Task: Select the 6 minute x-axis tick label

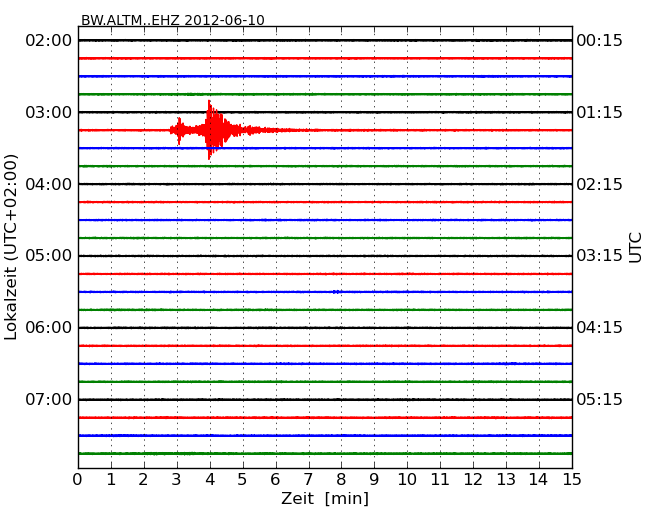Action: tap(275, 479)
